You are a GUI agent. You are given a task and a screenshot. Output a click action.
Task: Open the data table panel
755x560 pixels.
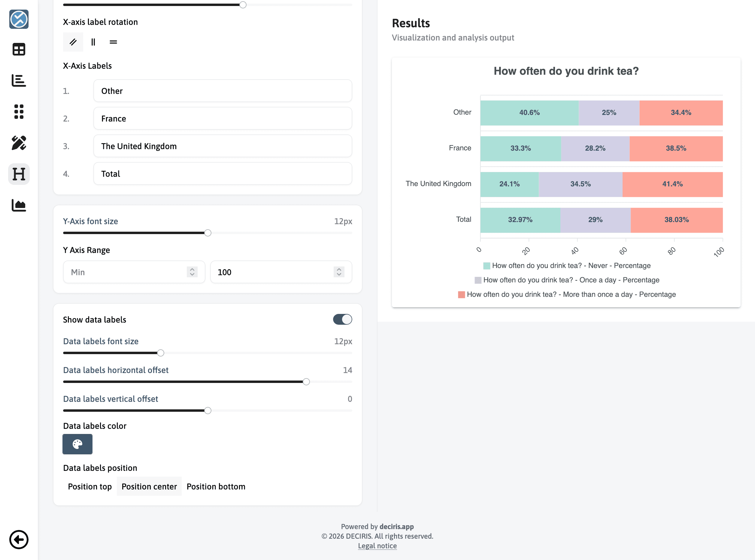[19, 49]
